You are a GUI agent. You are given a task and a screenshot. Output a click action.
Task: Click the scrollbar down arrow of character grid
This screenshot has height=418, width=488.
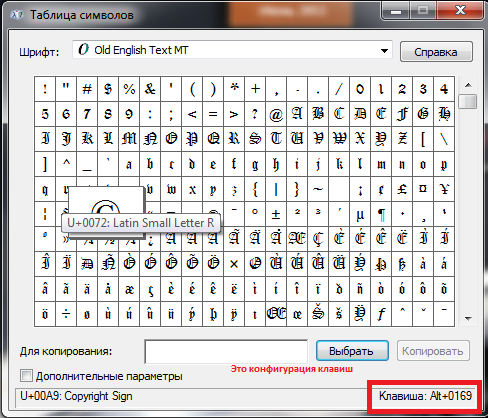pyautogui.click(x=468, y=318)
